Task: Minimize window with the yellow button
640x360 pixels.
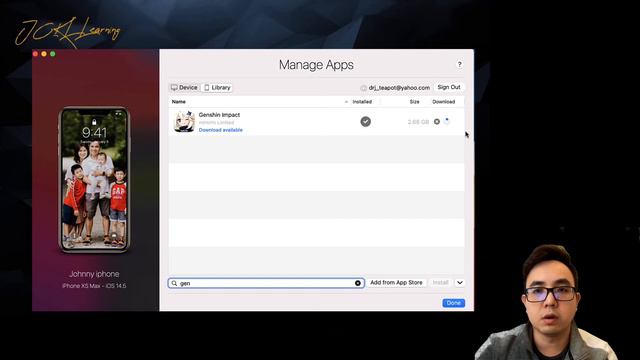Action: click(44, 54)
